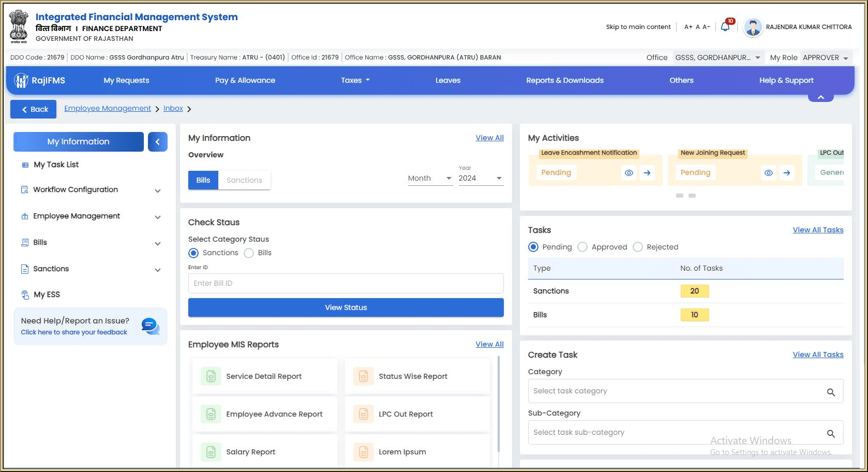The width and height of the screenshot is (868, 472).
Task: Click View All Tasks link in Create Task
Action: click(x=818, y=355)
